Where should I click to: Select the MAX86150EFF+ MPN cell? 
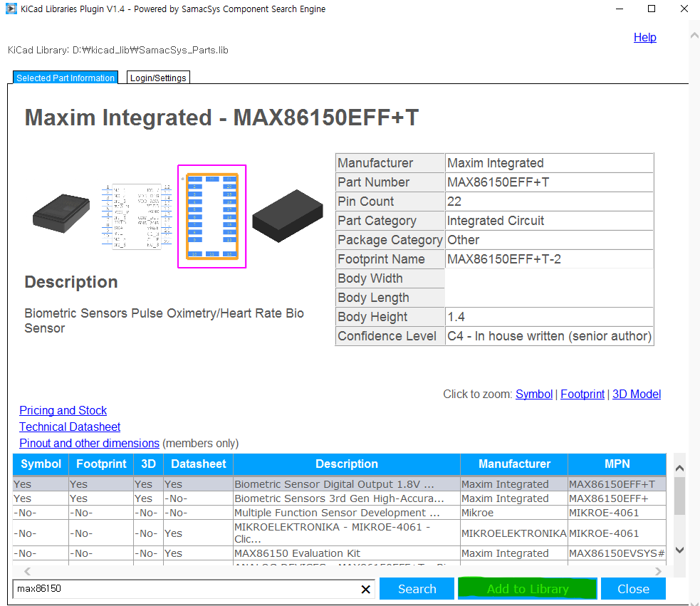[x=617, y=498]
